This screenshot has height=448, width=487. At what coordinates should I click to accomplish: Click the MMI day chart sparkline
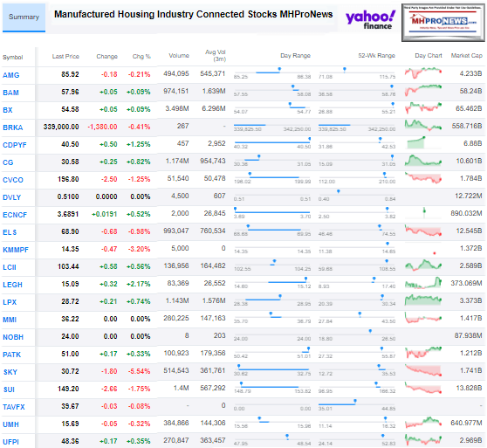pyautogui.click(x=423, y=318)
